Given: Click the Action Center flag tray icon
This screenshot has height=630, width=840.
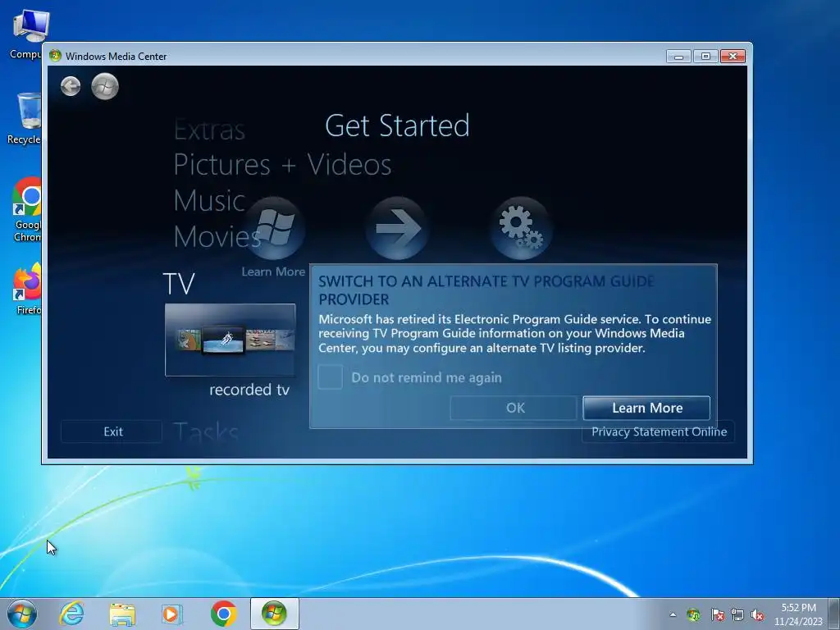Looking at the screenshot, I should (x=717, y=615).
